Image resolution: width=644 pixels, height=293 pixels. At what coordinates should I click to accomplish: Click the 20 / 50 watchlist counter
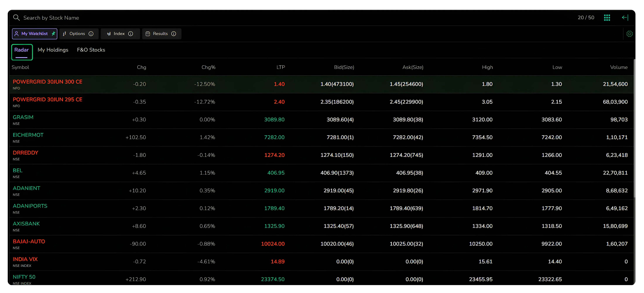(x=586, y=18)
